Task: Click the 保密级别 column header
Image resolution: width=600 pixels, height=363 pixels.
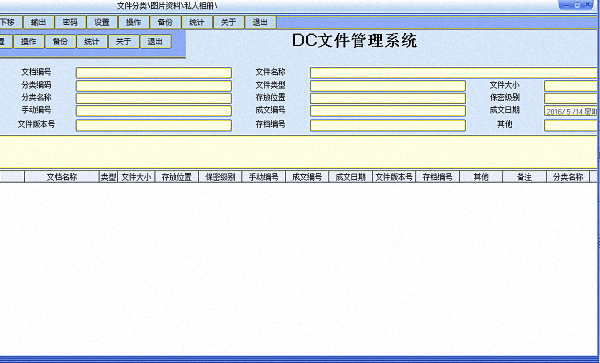Action: [x=220, y=177]
